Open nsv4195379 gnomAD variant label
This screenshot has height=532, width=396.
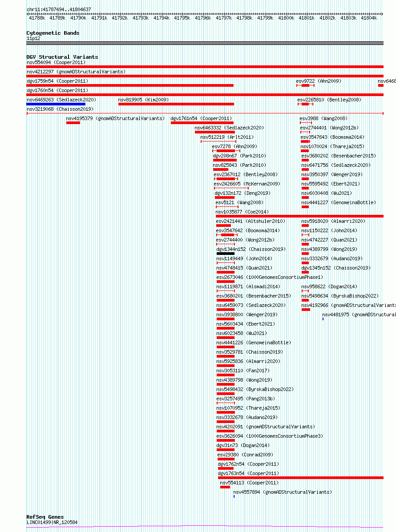[115, 118]
